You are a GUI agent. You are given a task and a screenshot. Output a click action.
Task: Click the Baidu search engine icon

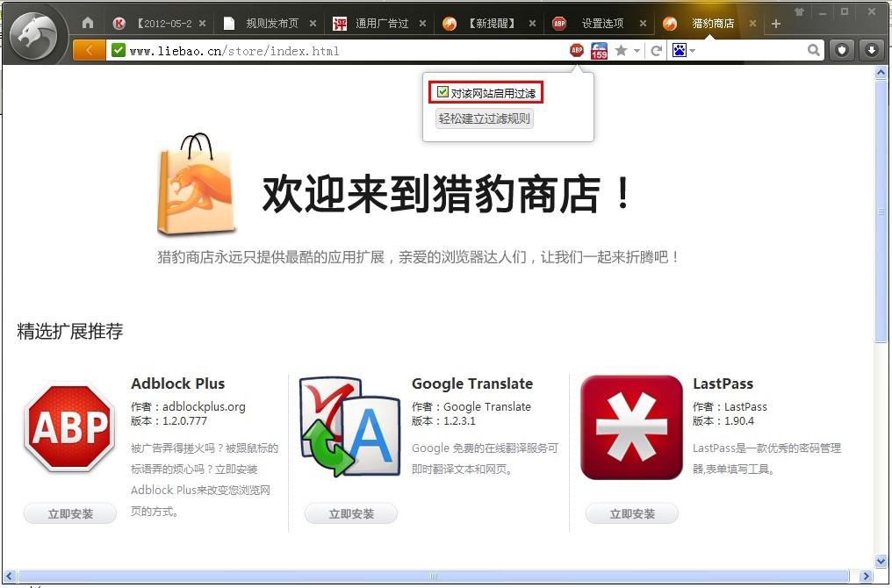click(x=680, y=50)
